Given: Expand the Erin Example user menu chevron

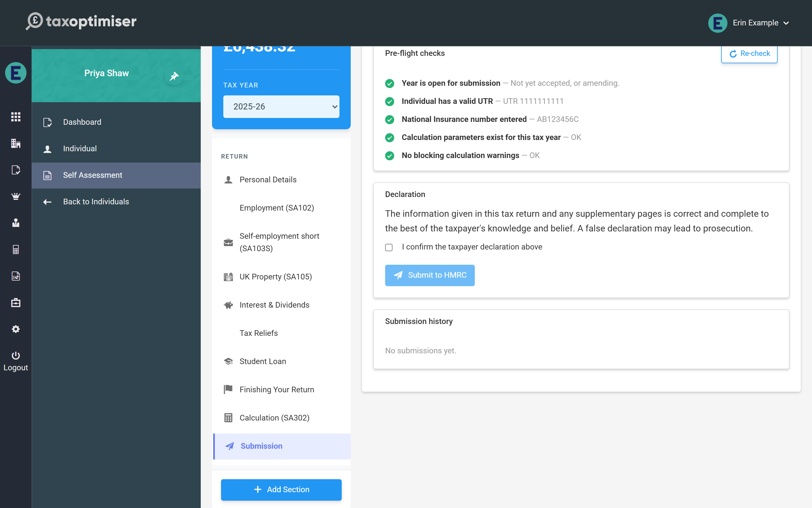Looking at the screenshot, I should click(x=786, y=23).
